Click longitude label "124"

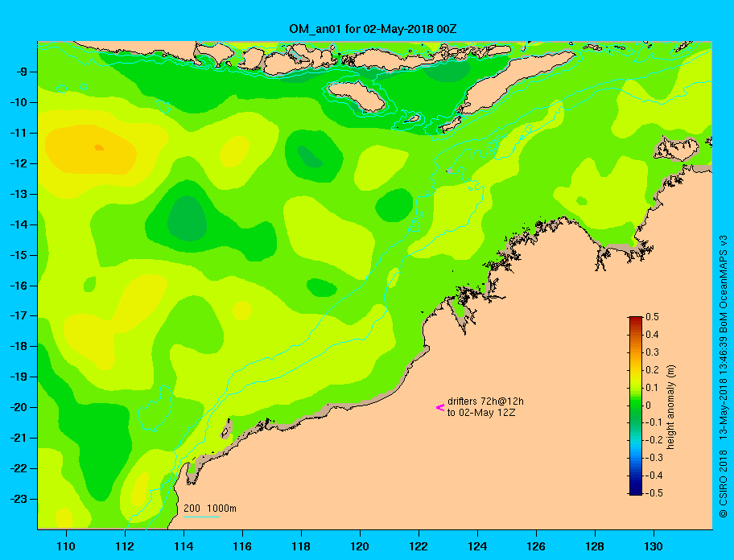477,546
